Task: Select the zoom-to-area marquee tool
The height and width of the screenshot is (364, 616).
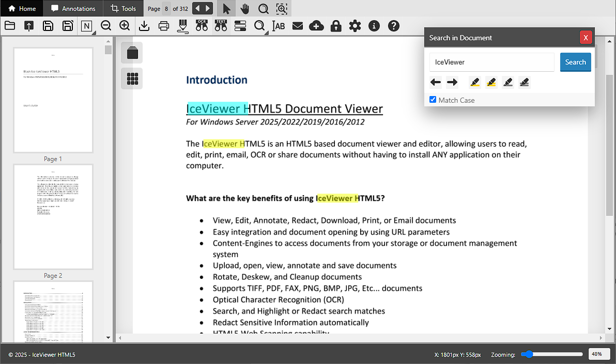Action: click(282, 9)
